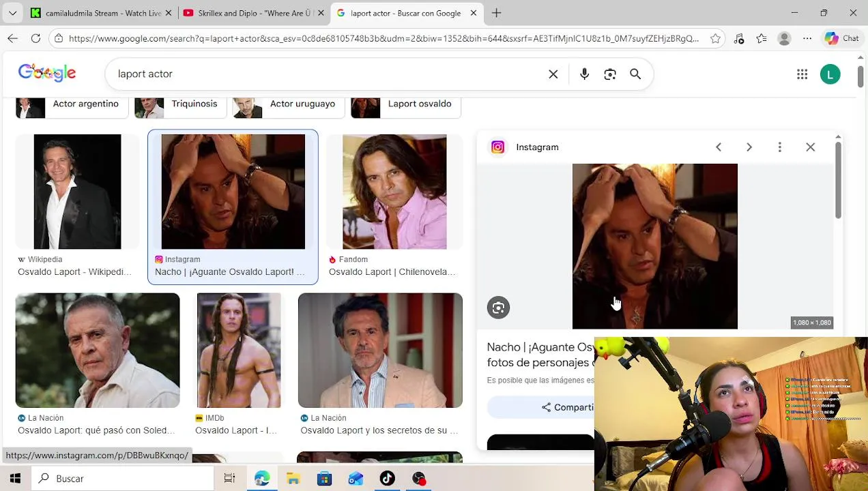
Task: Open Google apps grid
Action: (802, 74)
